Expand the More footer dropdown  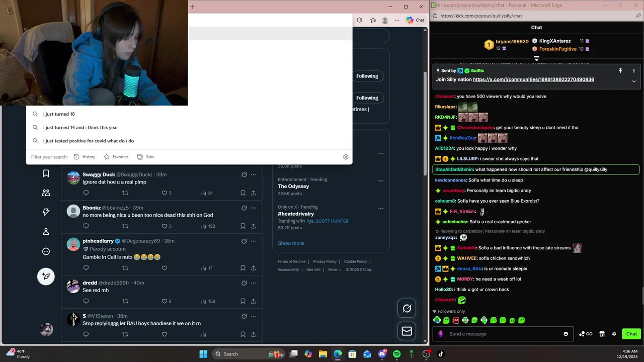(334, 269)
